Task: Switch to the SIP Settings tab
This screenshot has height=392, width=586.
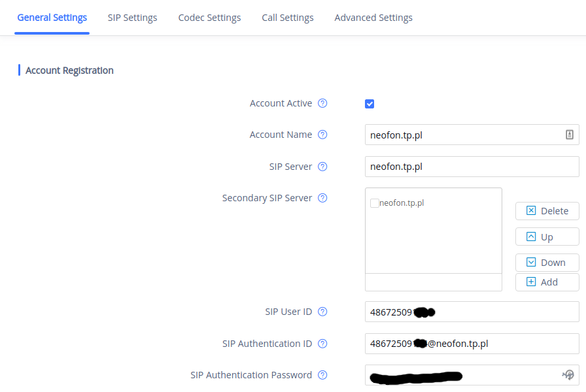Action: click(x=132, y=18)
